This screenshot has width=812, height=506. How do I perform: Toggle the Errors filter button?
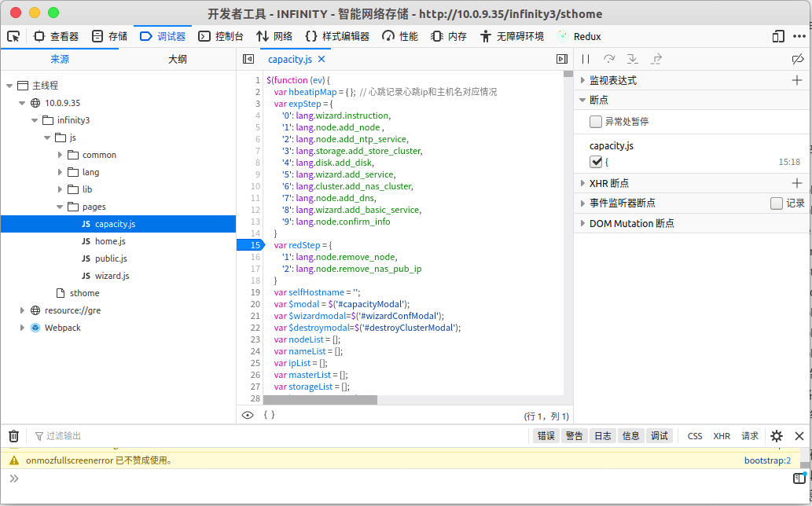pos(546,436)
